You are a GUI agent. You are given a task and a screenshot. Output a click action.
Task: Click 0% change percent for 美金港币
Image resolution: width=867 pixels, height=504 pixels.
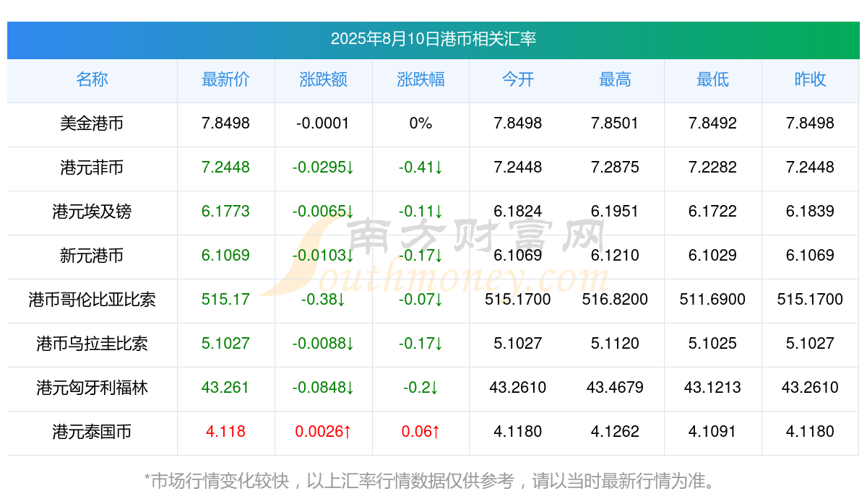(x=420, y=123)
